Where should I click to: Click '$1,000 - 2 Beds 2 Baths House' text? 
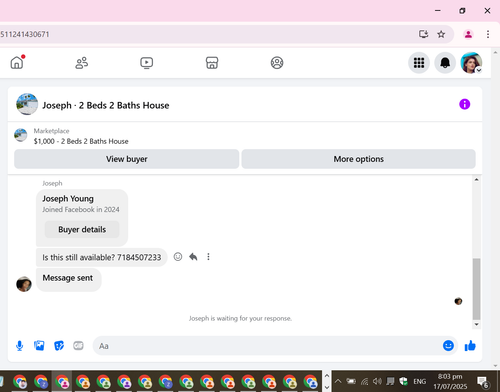(x=81, y=141)
